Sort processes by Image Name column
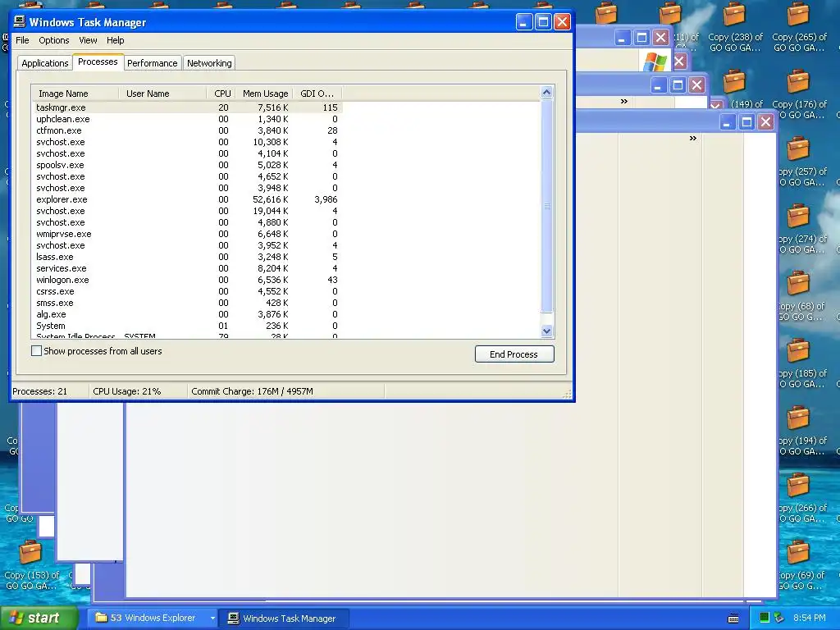This screenshot has height=630, width=840. 75,94
